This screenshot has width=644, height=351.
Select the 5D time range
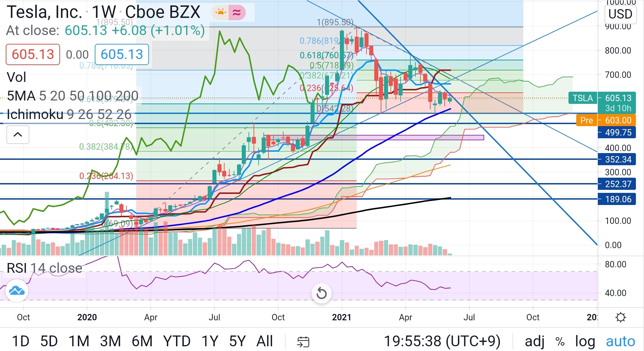tap(49, 341)
